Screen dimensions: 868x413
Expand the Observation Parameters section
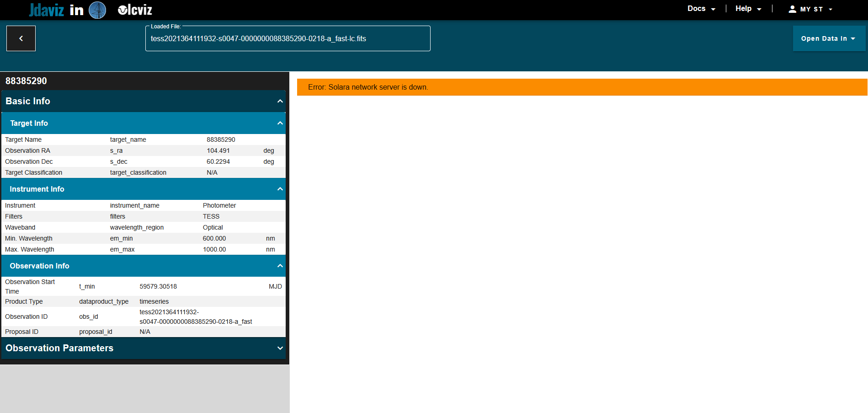click(x=280, y=348)
